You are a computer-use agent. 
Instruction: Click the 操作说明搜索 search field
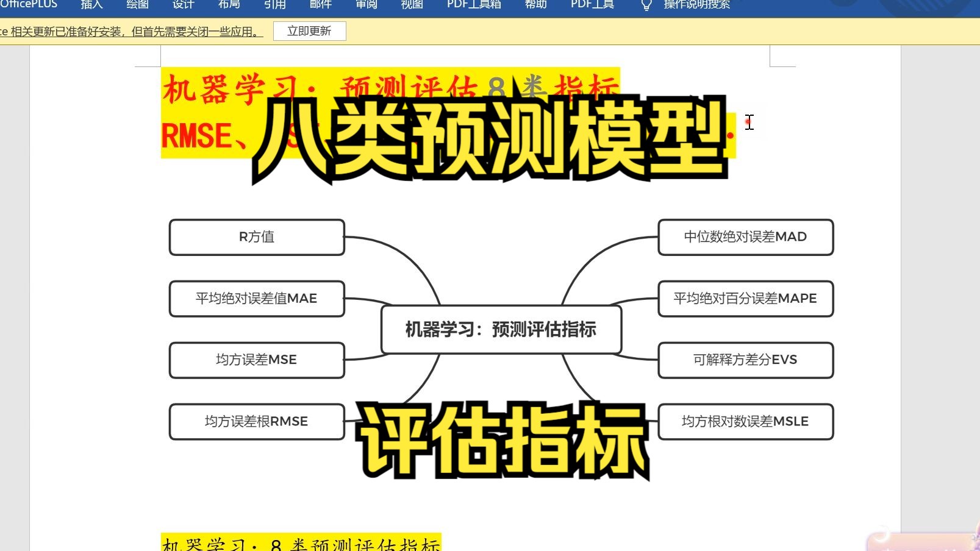pyautogui.click(x=696, y=4)
